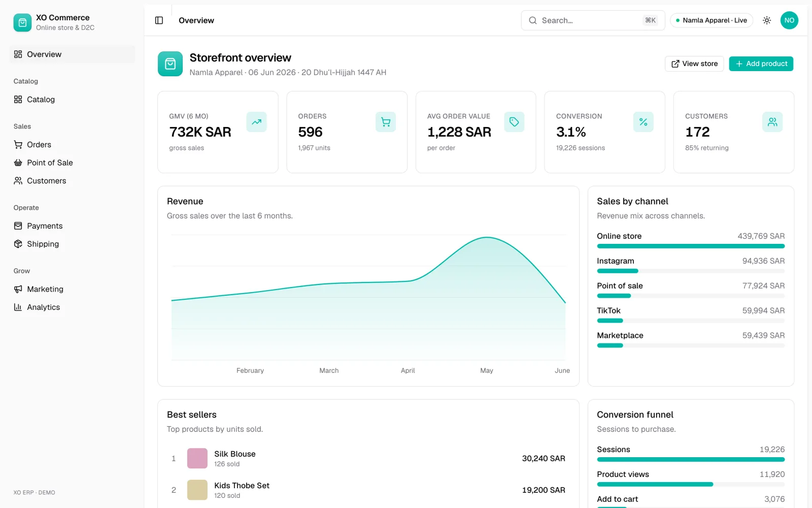Click the Overview breadcrumb title
Screen dimensions: 812x508
[196, 20]
